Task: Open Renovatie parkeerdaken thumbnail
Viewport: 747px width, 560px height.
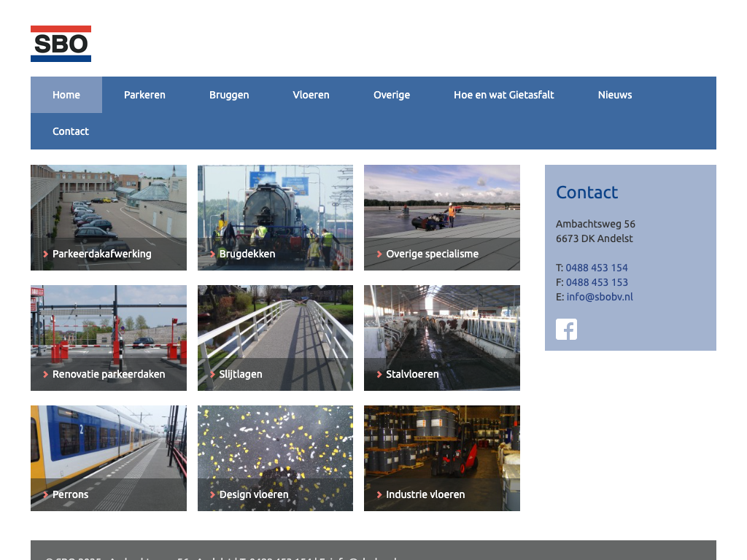Action: click(x=109, y=338)
